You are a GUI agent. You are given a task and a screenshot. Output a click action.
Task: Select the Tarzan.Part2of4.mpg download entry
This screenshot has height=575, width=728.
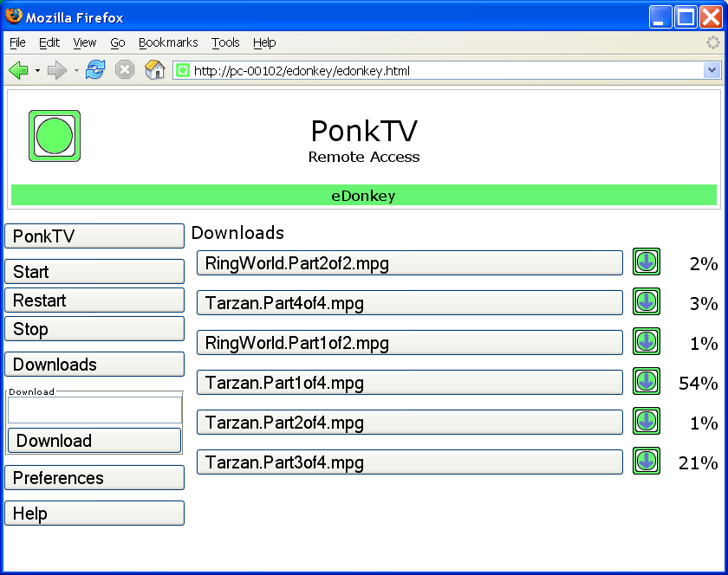click(409, 423)
